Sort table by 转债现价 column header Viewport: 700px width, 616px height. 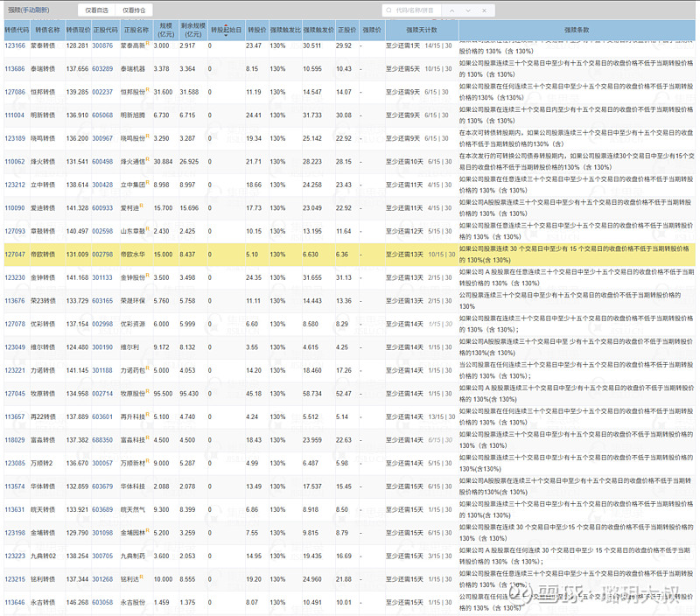tap(77, 29)
